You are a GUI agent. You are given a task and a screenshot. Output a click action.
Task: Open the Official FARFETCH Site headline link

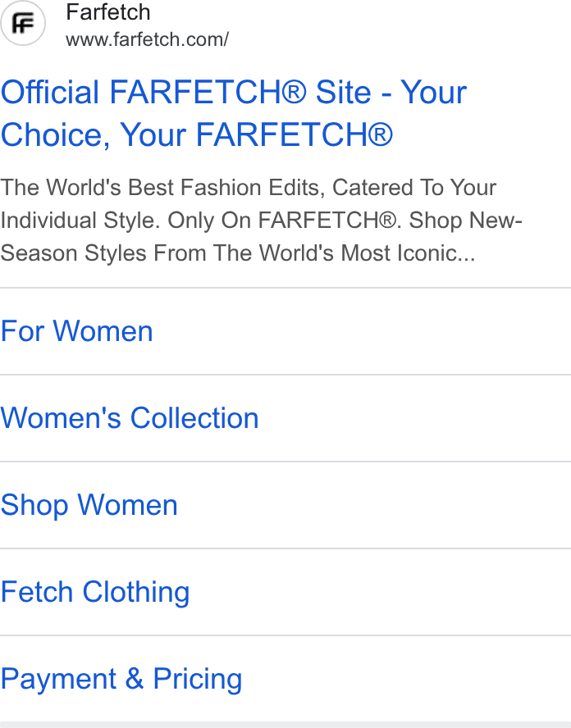[x=233, y=113]
